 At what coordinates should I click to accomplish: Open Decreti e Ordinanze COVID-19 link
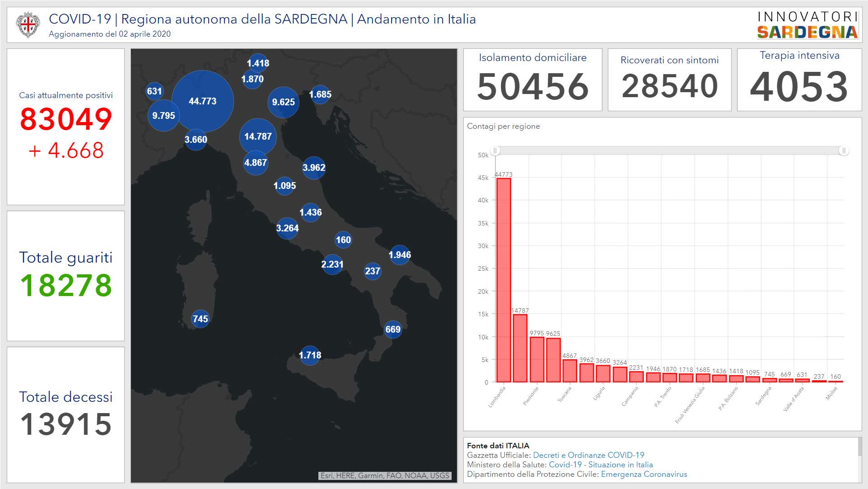(588, 455)
